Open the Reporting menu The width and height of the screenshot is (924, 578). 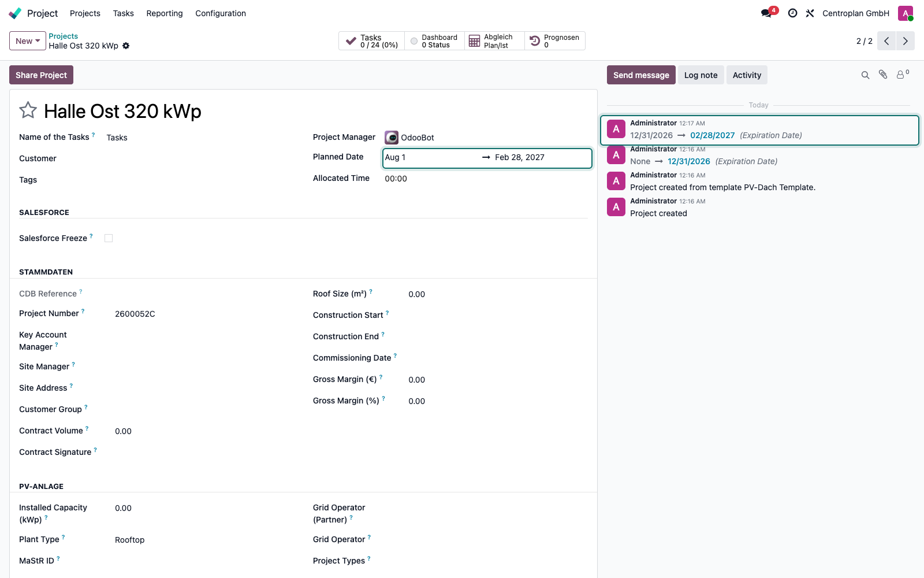tap(165, 13)
